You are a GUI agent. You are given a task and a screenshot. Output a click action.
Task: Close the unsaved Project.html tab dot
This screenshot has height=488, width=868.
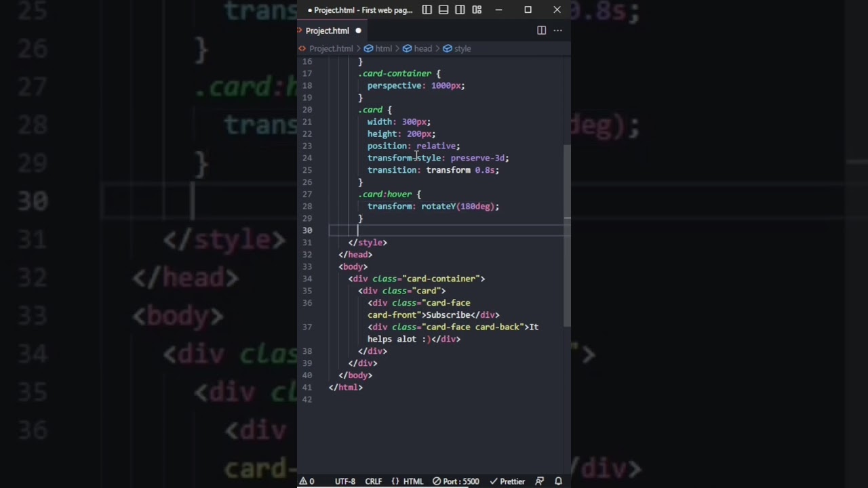[x=359, y=30]
